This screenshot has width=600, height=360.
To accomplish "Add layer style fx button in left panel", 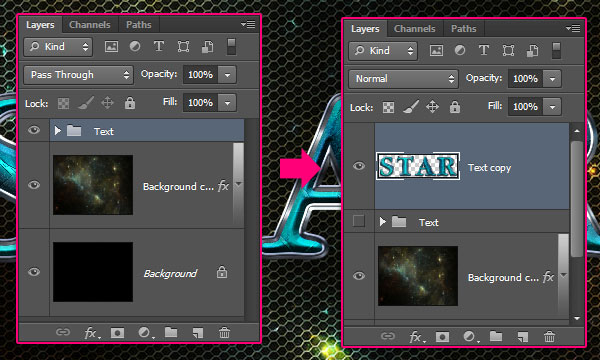I will pyautogui.click(x=92, y=333).
